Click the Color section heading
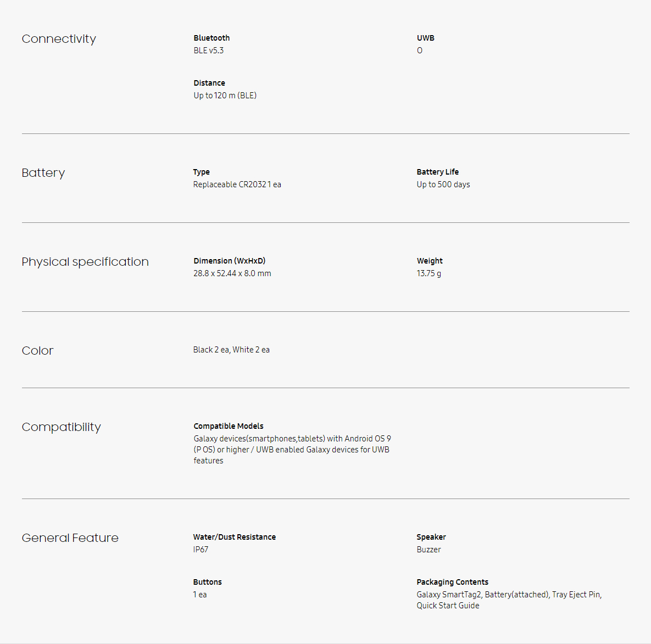This screenshot has height=644, width=651. tap(37, 351)
